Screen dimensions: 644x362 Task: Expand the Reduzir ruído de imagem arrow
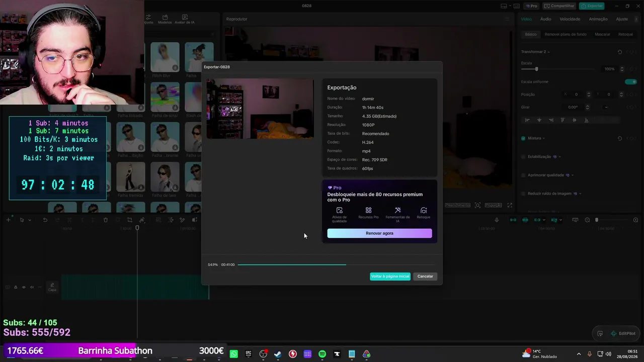coord(580,194)
